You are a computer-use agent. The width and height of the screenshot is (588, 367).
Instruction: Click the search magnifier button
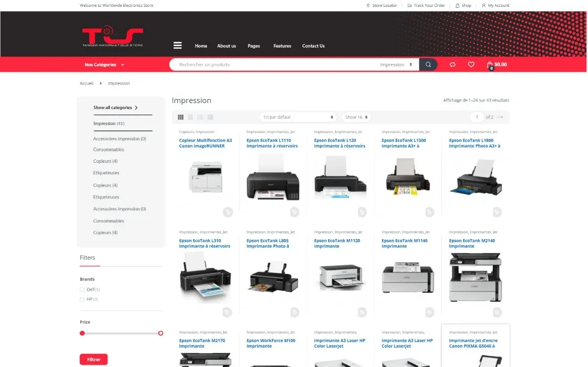[x=428, y=64]
